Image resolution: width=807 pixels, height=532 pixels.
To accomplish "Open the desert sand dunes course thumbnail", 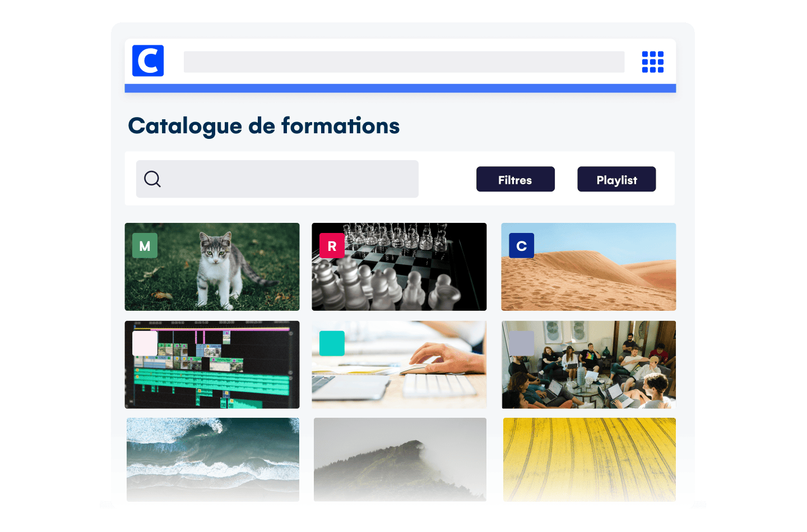I will tap(588, 267).
